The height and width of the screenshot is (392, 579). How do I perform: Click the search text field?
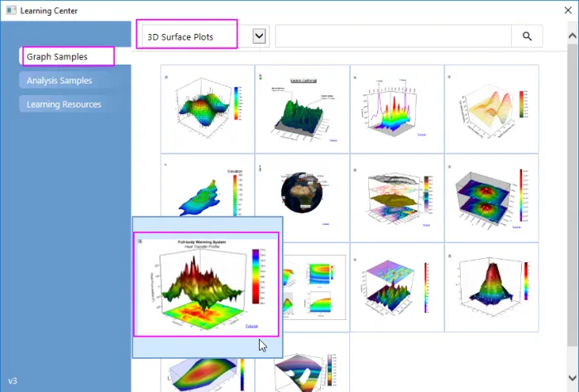pos(393,36)
